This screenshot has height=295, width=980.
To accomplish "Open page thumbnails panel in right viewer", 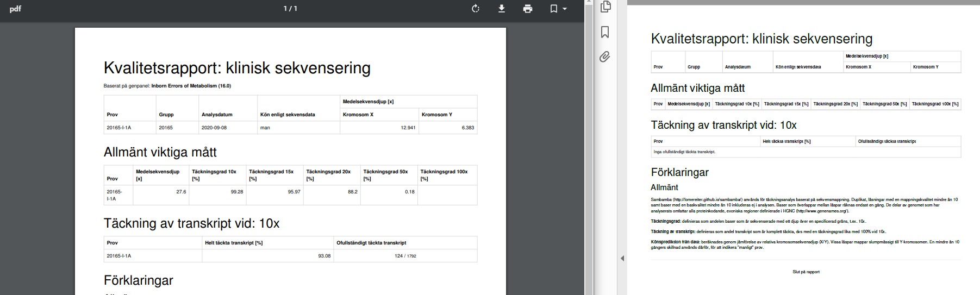I will pyautogui.click(x=606, y=7).
